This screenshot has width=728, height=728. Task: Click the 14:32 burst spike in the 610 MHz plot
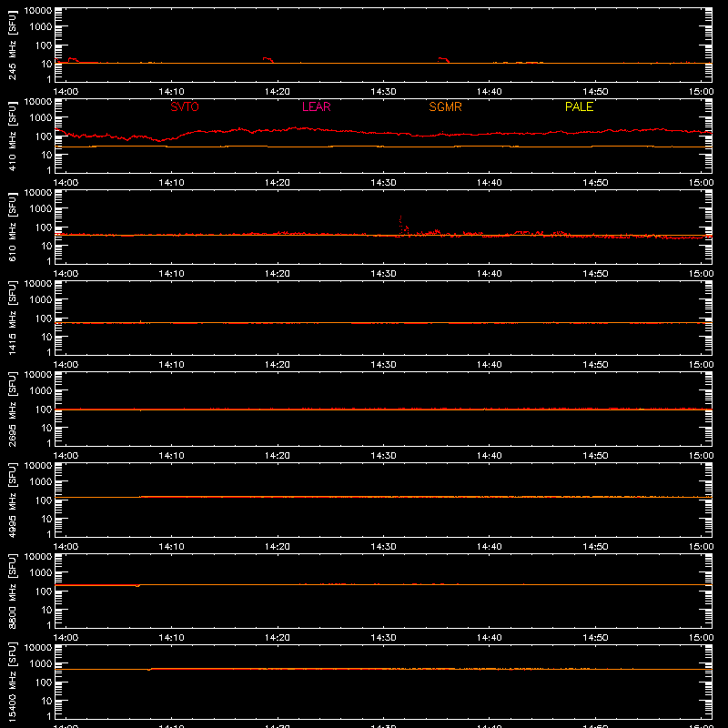click(401, 225)
